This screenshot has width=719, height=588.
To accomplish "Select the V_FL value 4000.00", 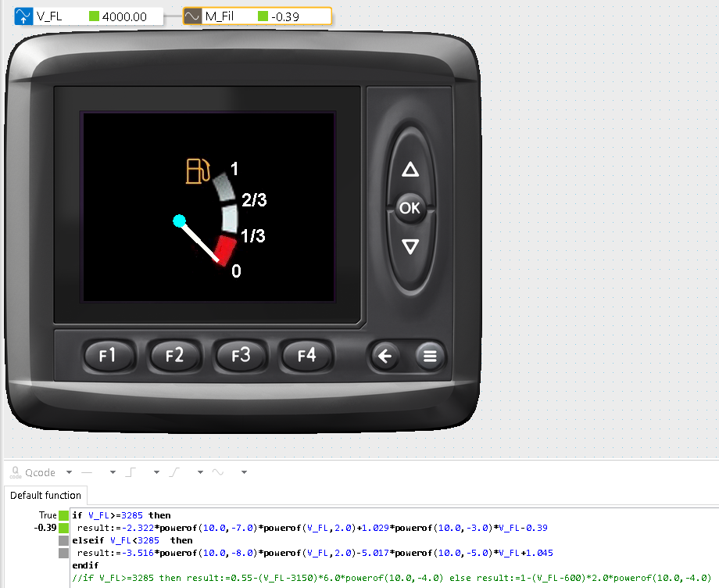I will 124,17.
